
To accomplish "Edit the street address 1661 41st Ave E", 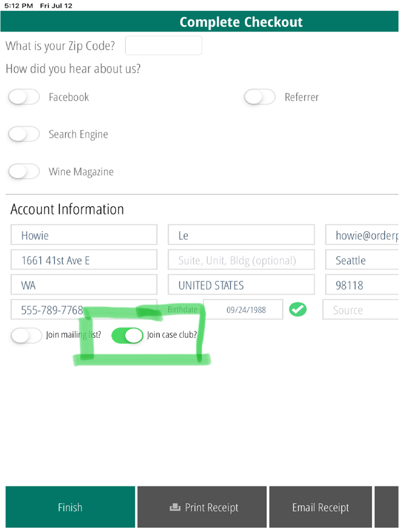I will [x=84, y=260].
